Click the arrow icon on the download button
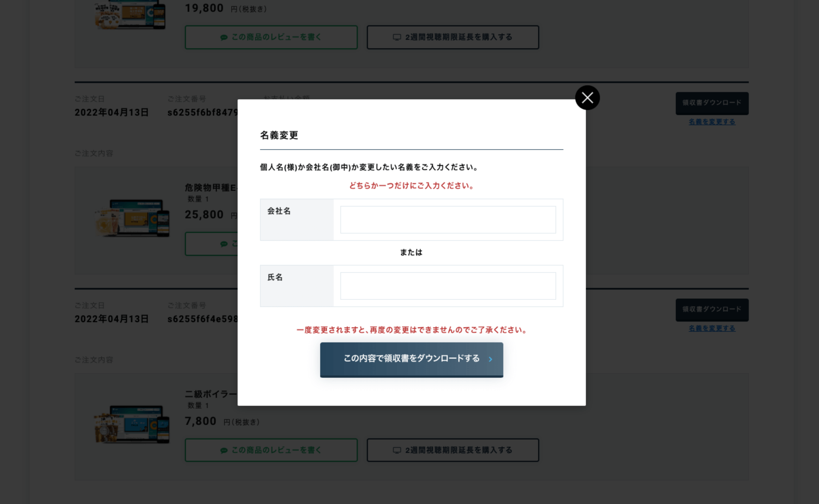 click(x=490, y=359)
